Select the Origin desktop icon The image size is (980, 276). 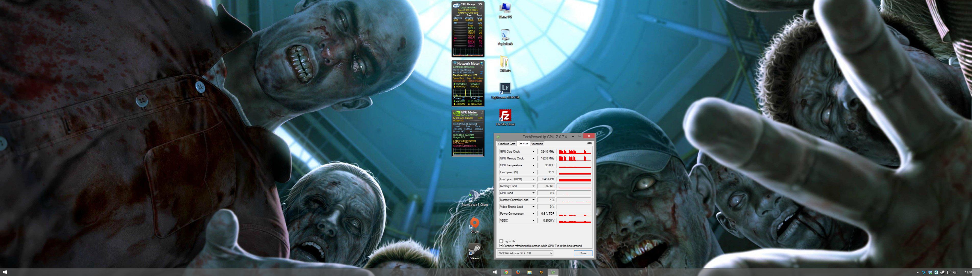474,223
